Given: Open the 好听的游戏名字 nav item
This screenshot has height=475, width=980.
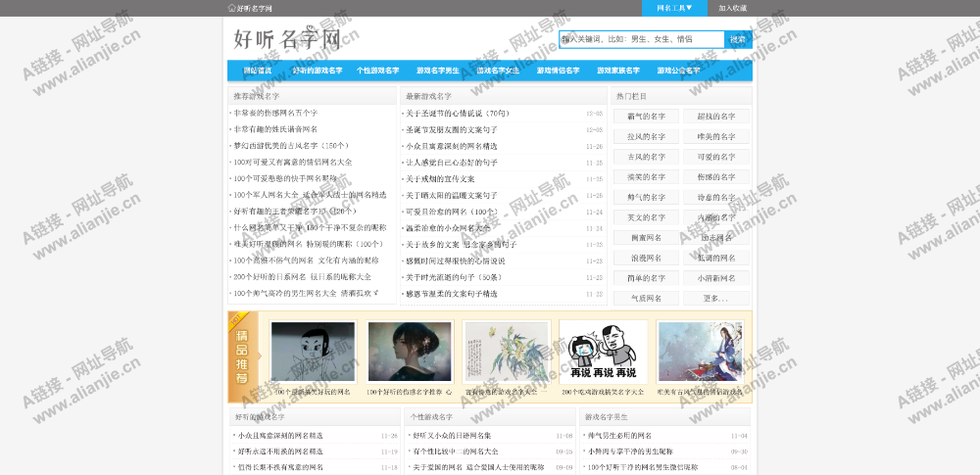Looking at the screenshot, I should (x=318, y=71).
